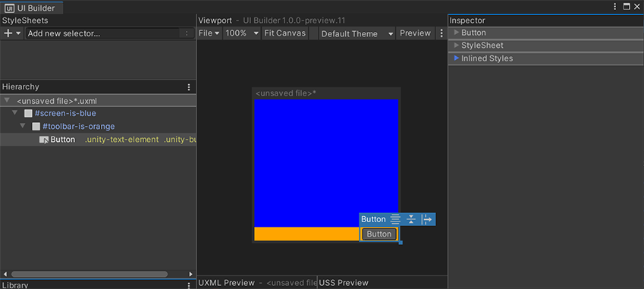644x289 pixels.
Task: Open the window options three dots menu
Action: [x=615, y=7]
